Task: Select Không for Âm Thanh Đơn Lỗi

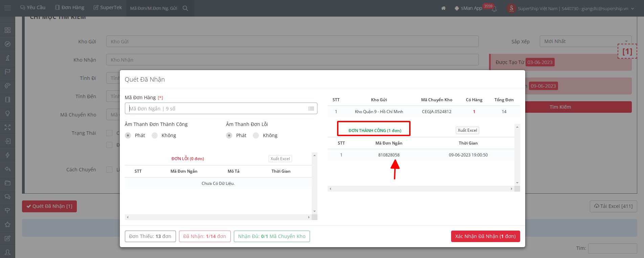Action: (256, 135)
